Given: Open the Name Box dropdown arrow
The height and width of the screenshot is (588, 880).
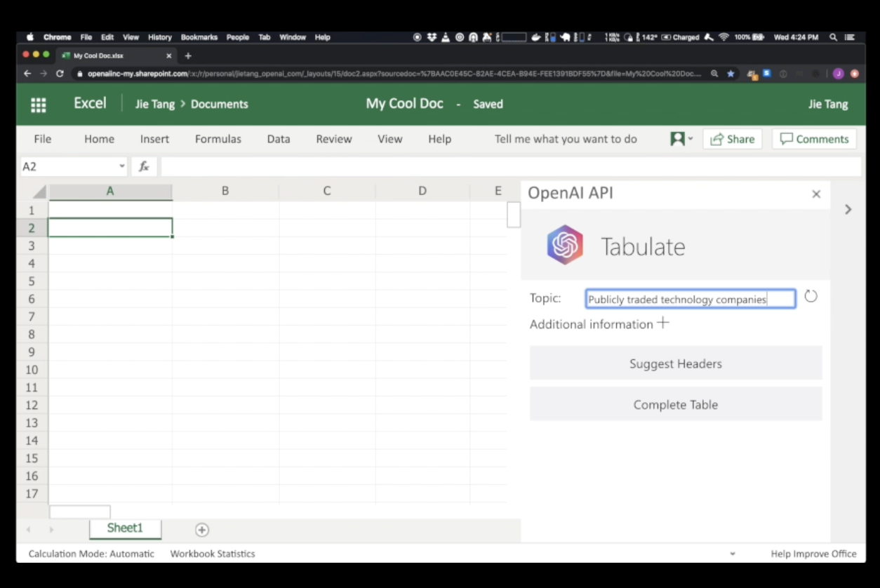Looking at the screenshot, I should pyautogui.click(x=122, y=166).
